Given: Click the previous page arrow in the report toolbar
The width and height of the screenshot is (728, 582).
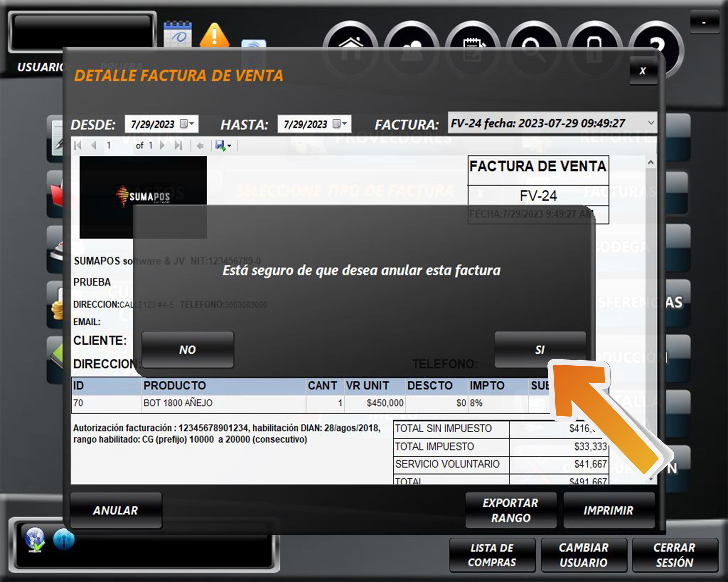Looking at the screenshot, I should [94, 145].
